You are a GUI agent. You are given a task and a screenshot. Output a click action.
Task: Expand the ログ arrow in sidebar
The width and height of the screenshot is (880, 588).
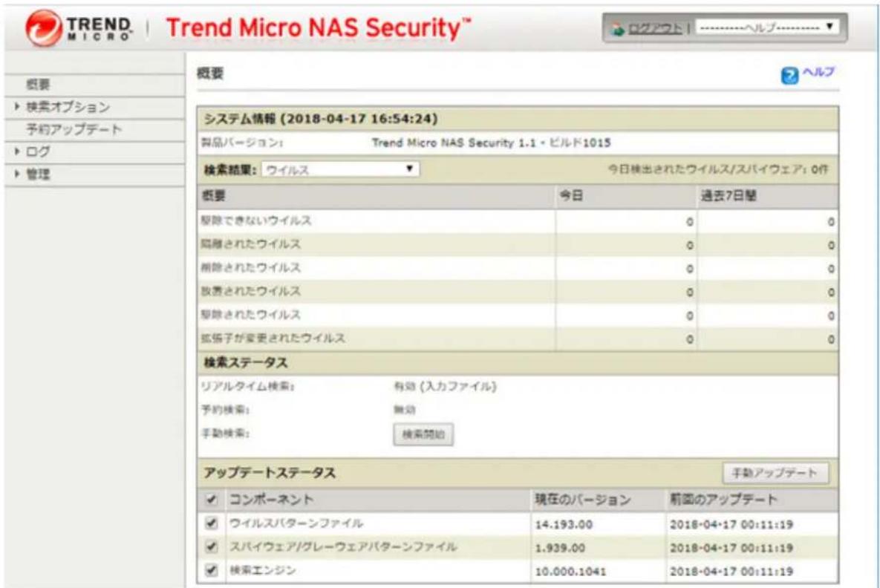pos(17,151)
